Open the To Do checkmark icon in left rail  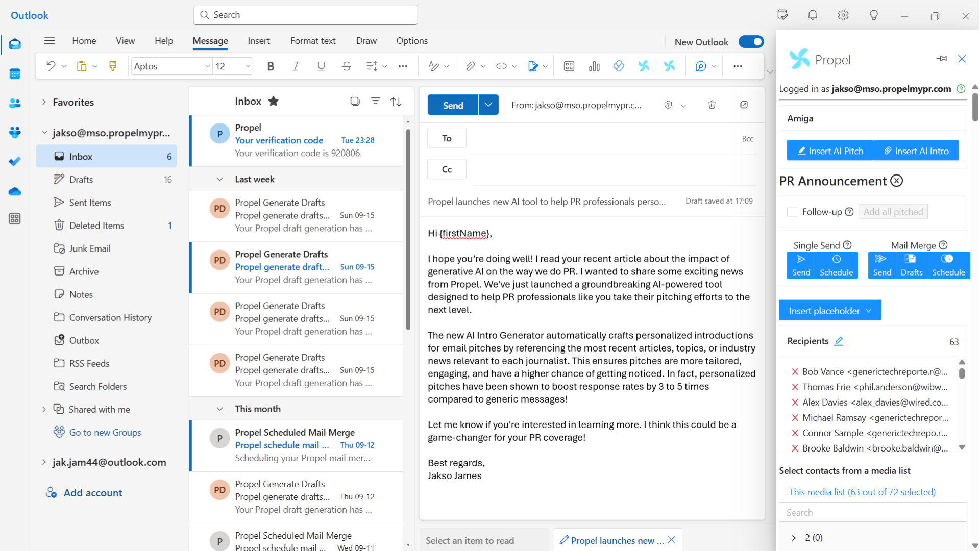15,161
